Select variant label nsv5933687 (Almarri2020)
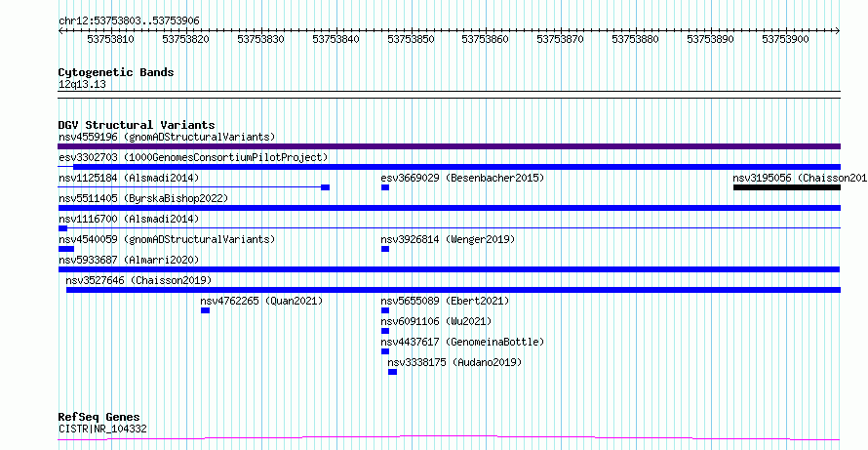The height and width of the screenshot is (450, 868). pos(129,260)
